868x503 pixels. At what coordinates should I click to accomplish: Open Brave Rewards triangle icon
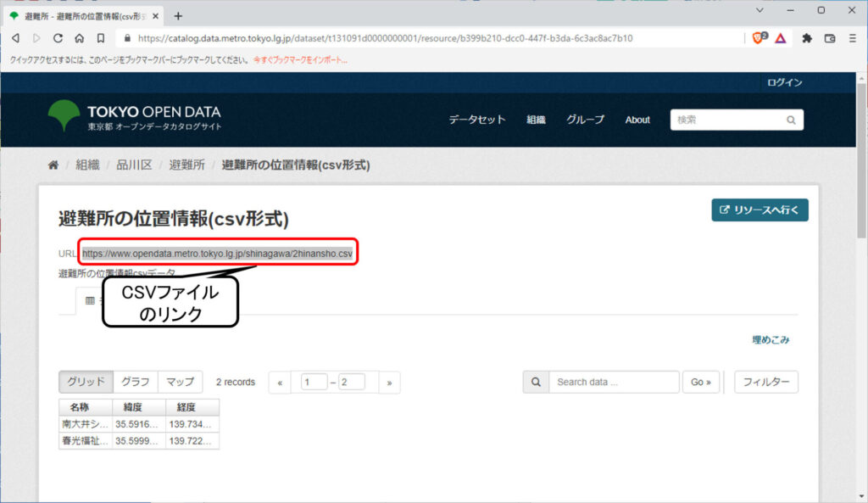pyautogui.click(x=781, y=38)
